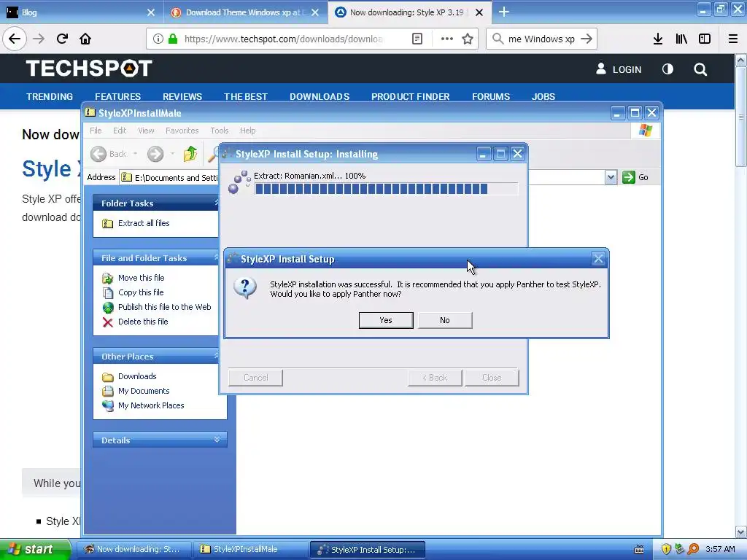Close the Blog browser tab
Image resolution: width=747 pixels, height=560 pixels.
click(150, 12)
